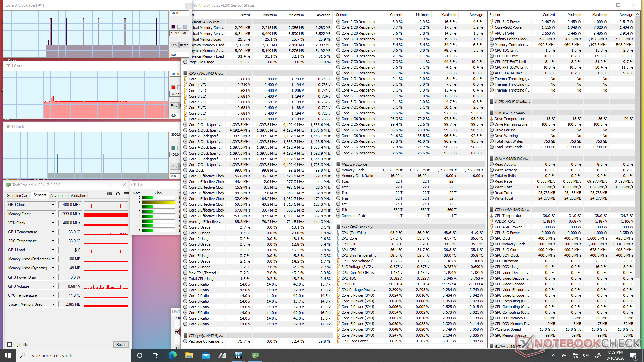Open the Memory Used (Dedicated) dropdown
The width and height of the screenshot is (644, 362).
pos(53,259)
